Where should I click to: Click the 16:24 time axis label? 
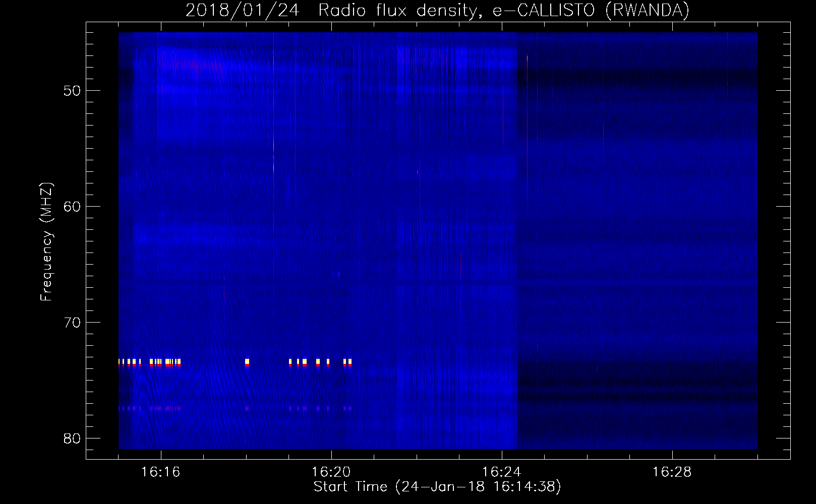point(501,472)
